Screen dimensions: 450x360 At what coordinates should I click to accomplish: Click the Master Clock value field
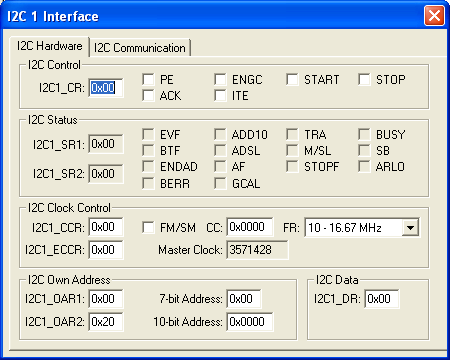click(257, 250)
